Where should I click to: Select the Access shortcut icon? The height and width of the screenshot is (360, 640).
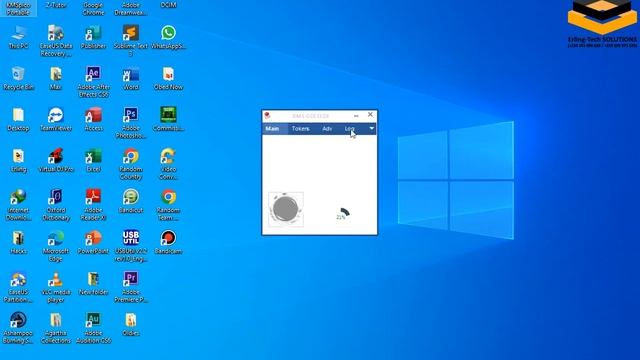pos(93,120)
